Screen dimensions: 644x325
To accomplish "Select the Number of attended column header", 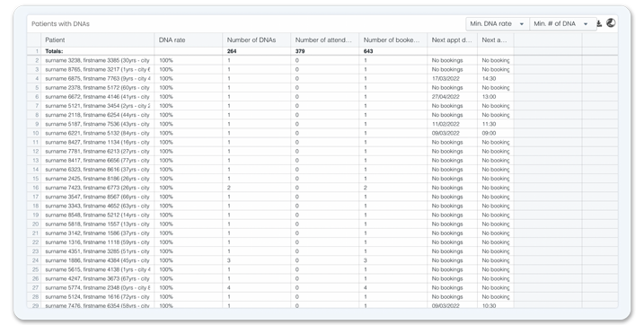I will click(324, 40).
